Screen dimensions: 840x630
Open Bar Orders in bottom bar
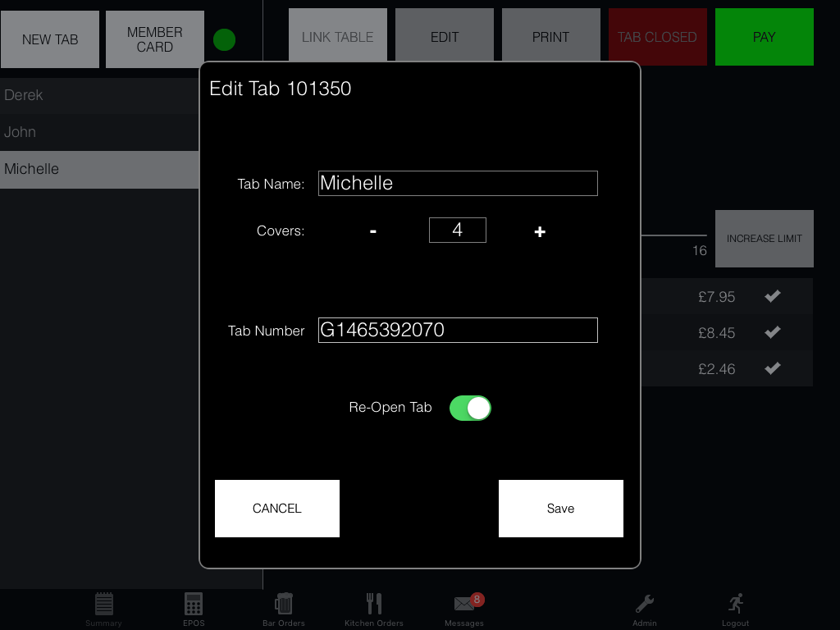tap(284, 605)
